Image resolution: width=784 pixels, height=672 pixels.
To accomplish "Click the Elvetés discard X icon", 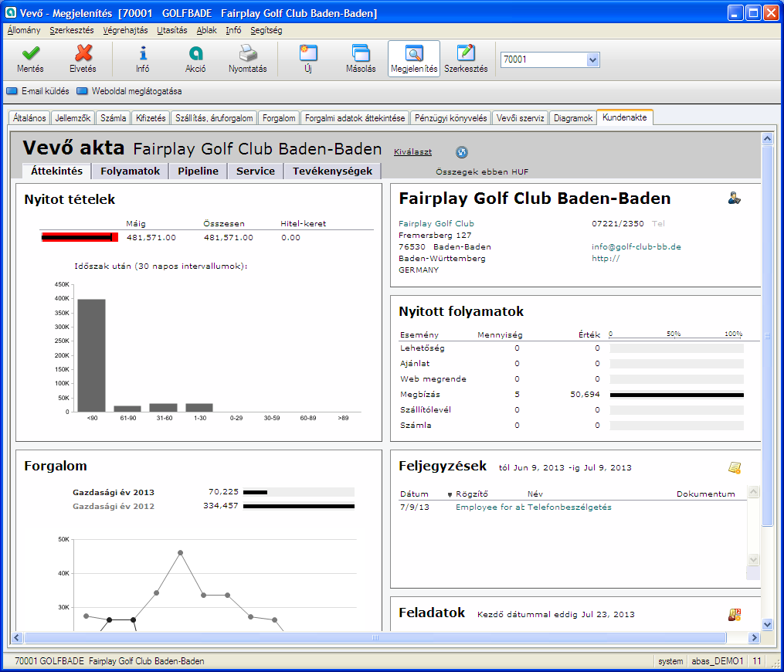I will [x=83, y=53].
